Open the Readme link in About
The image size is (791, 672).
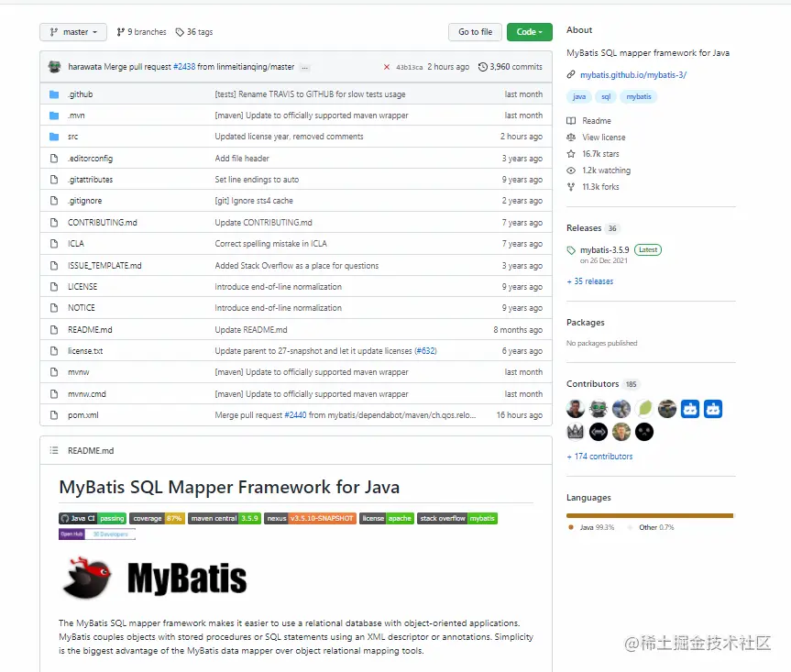click(588, 121)
